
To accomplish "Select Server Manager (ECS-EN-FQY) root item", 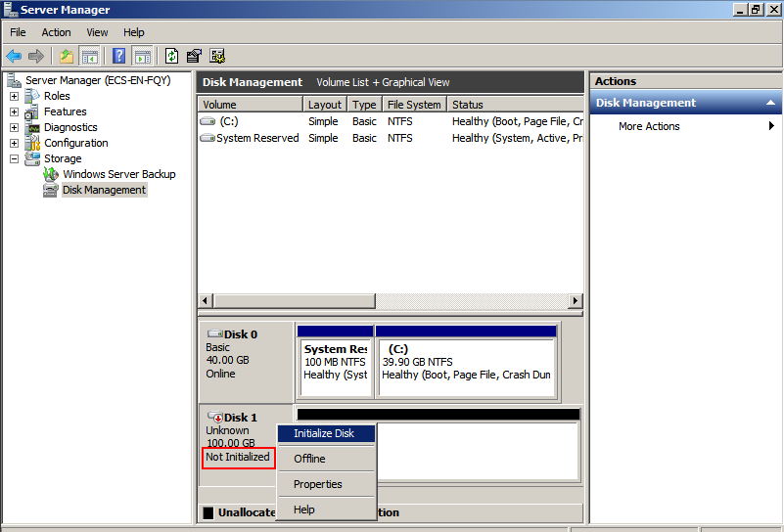I will pos(98,80).
